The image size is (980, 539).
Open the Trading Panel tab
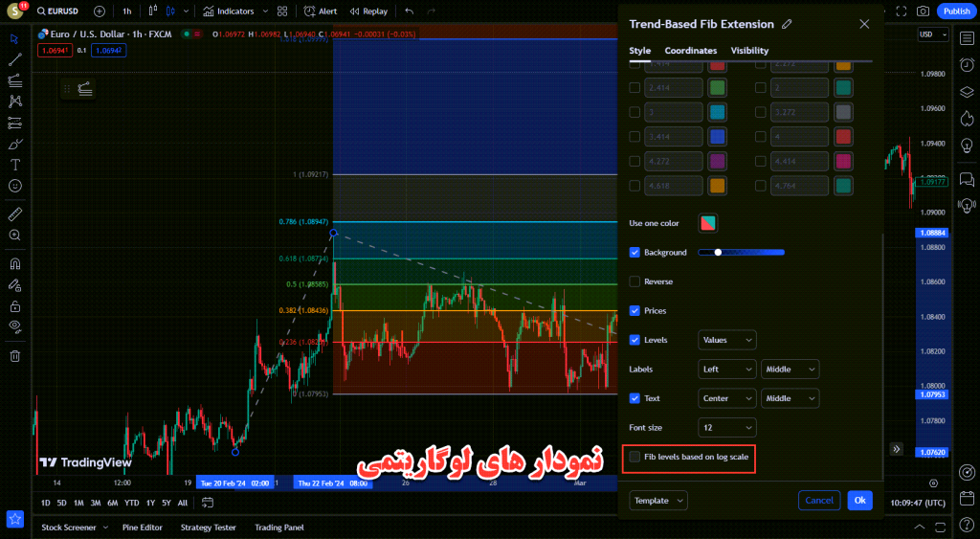tap(279, 528)
